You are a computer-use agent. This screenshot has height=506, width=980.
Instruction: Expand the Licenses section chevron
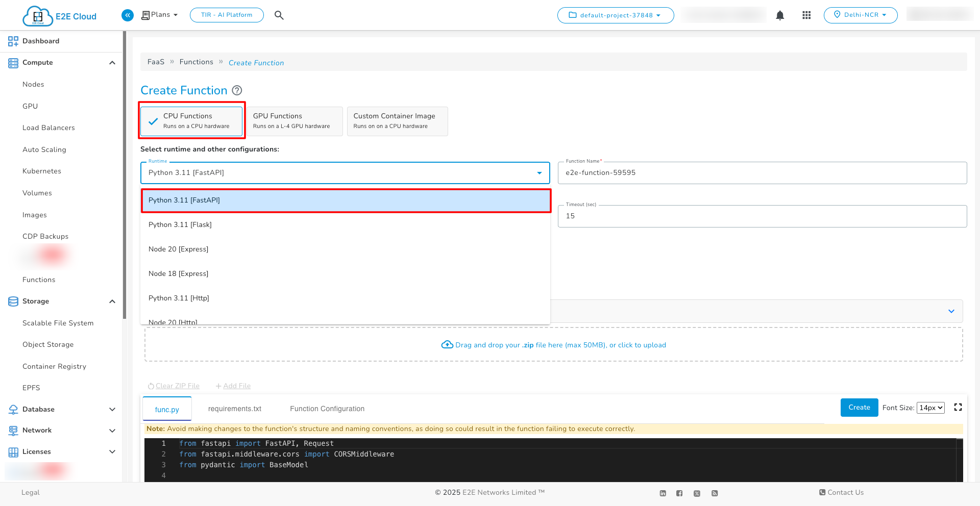coord(112,452)
